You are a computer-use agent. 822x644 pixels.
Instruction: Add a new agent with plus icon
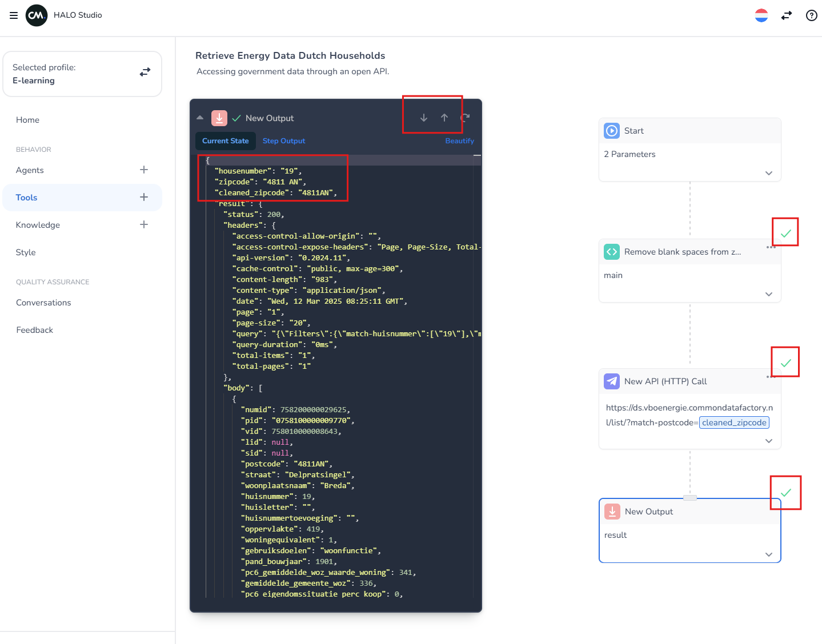144,170
